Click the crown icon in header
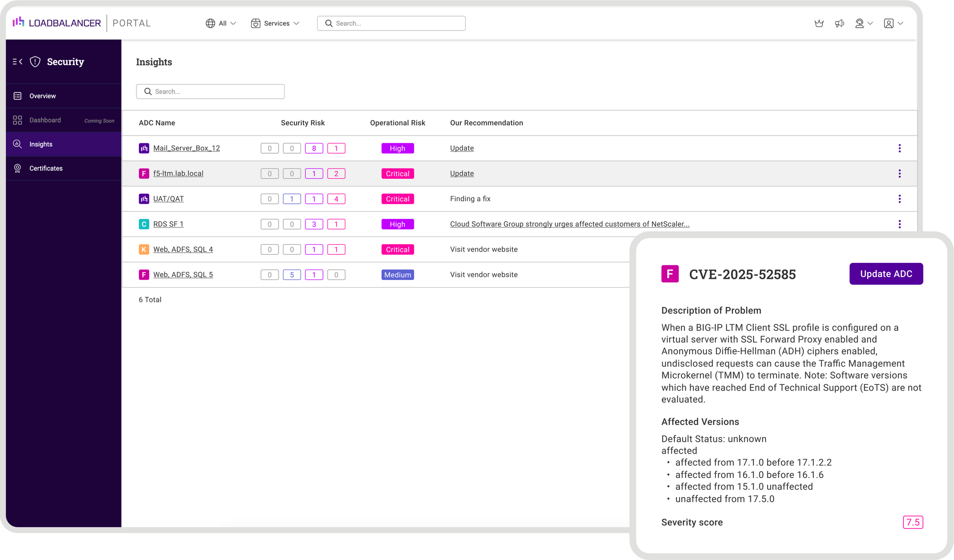Screen dimensions: 954x560 pos(819,23)
